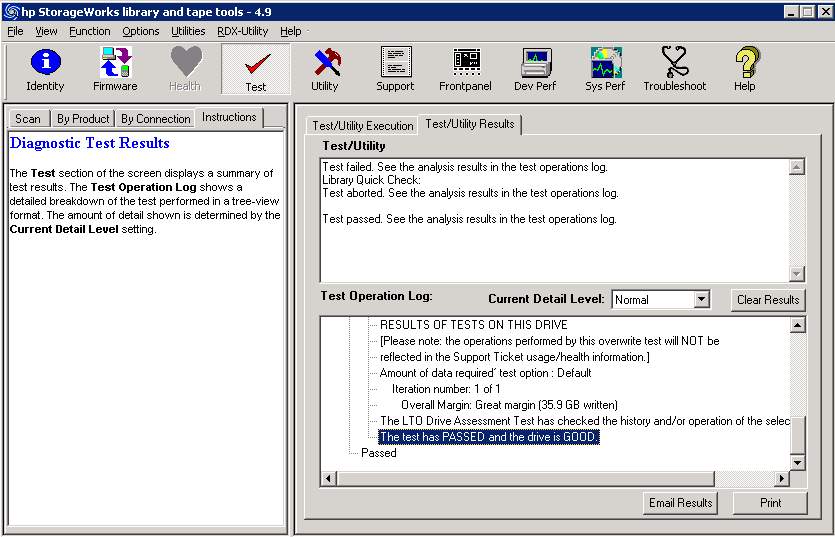The width and height of the screenshot is (835, 537).
Task: Open the File menu
Action: [15, 31]
